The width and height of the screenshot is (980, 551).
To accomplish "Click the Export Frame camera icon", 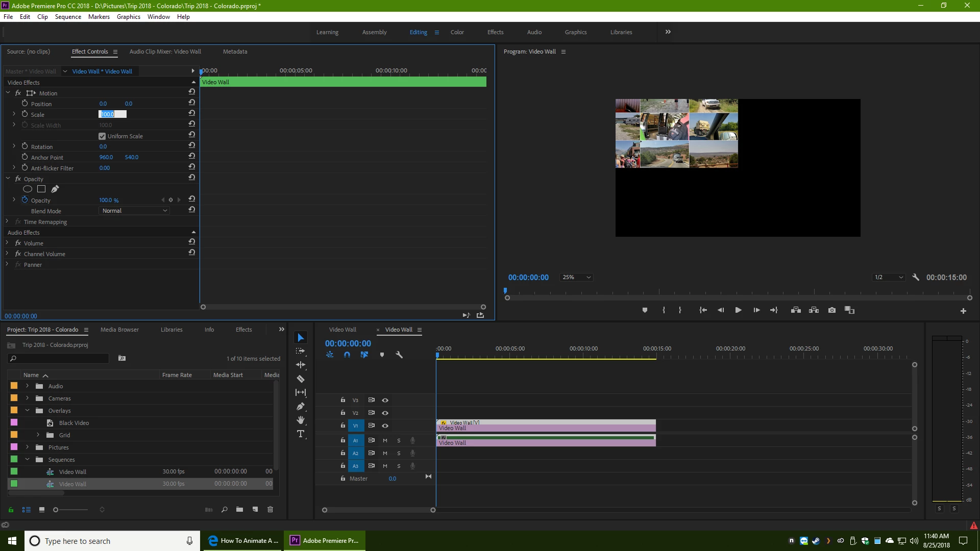I will click(832, 310).
